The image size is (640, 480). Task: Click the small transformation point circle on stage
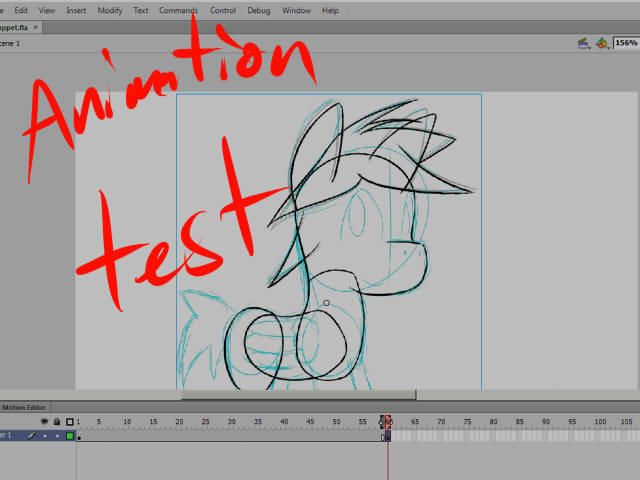pyautogui.click(x=326, y=303)
